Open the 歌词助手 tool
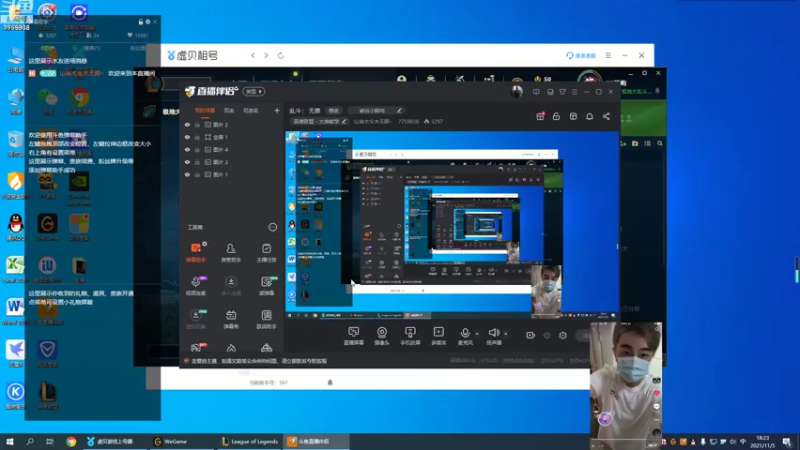The height and width of the screenshot is (450, 800). pyautogui.click(x=266, y=319)
